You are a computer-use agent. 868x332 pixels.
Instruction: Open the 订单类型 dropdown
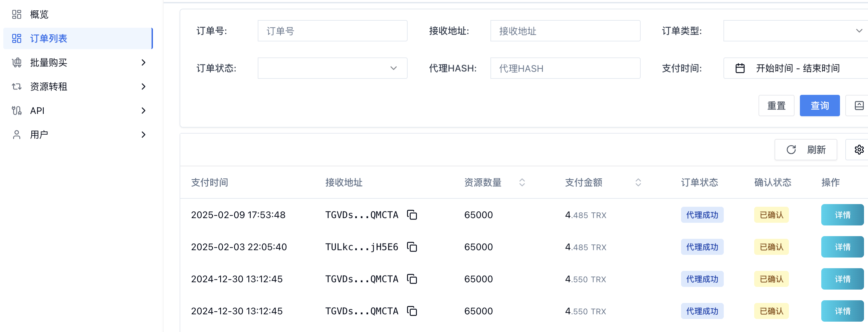pos(796,31)
